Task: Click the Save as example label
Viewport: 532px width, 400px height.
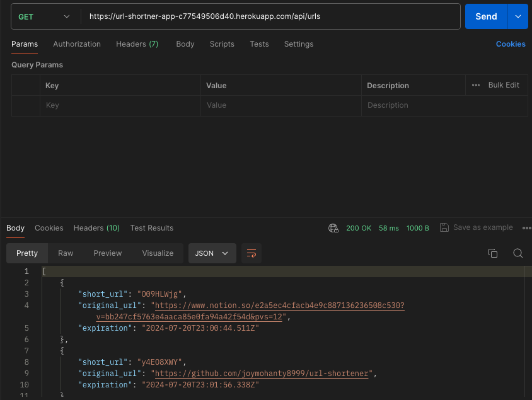Action: pos(483,227)
